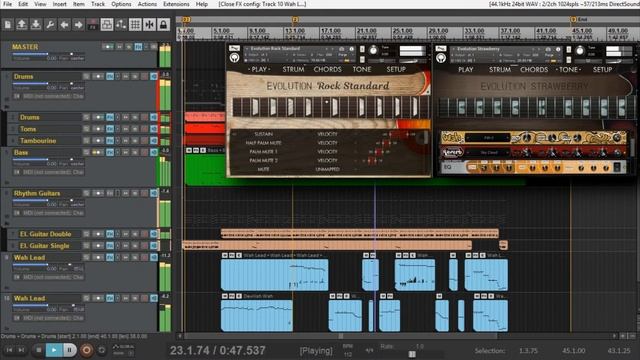Click the transport Record button
Image resolution: width=640 pixels, height=360 pixels.
86,350
